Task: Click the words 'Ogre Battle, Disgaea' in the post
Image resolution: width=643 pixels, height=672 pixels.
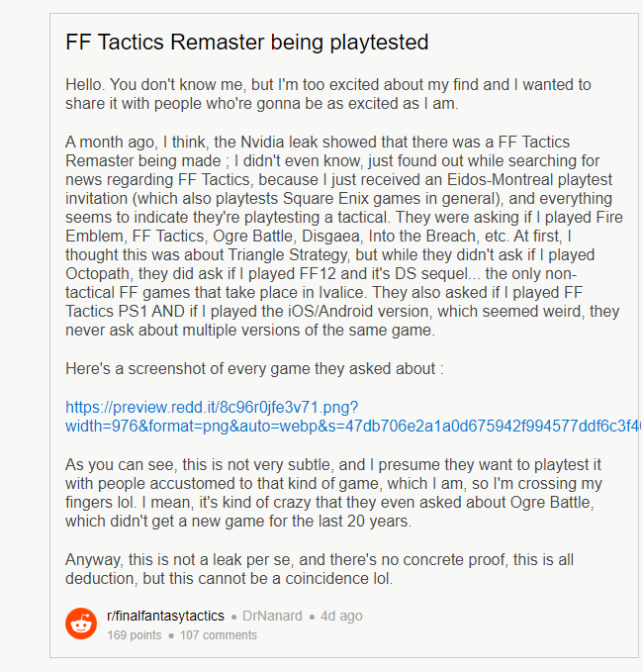Action: [x=288, y=237]
